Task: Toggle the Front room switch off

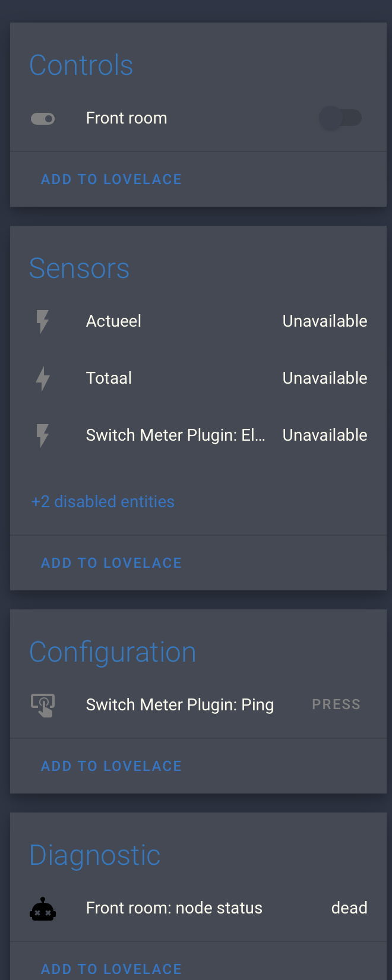Action: point(340,118)
